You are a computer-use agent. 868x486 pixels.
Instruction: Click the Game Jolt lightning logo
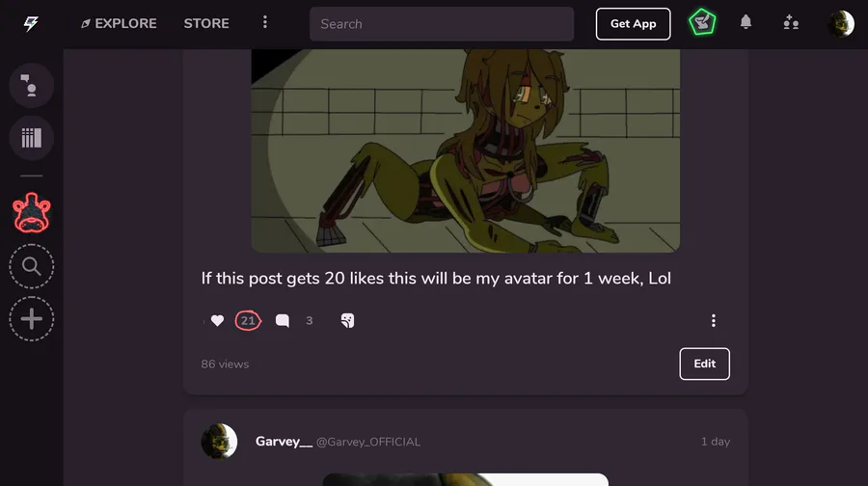pyautogui.click(x=31, y=24)
